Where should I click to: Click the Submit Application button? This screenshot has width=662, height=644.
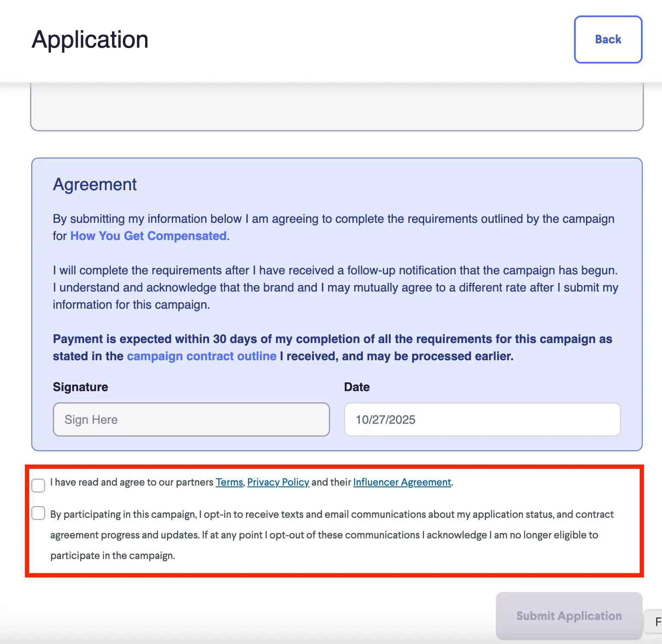[568, 616]
